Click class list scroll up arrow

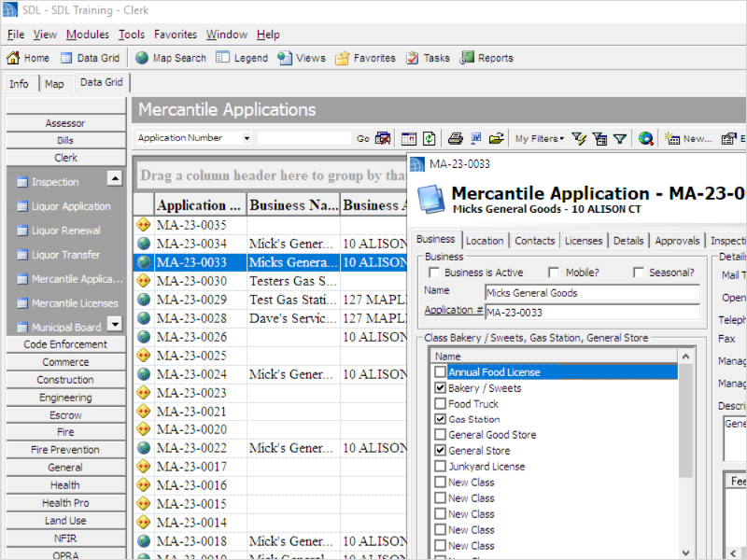click(685, 357)
